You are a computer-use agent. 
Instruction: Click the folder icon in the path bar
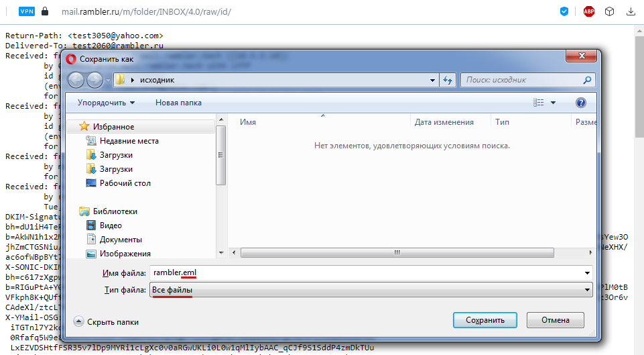(x=120, y=80)
